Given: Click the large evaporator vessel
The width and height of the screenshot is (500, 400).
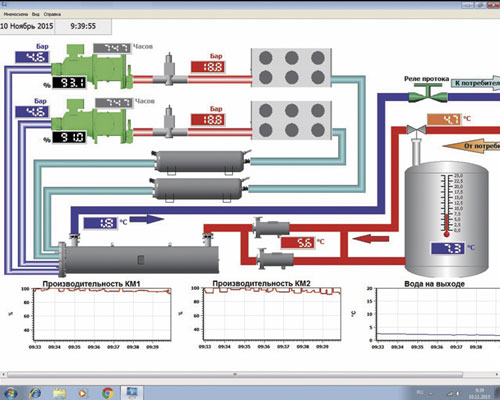Looking at the screenshot, I should 139,258.
